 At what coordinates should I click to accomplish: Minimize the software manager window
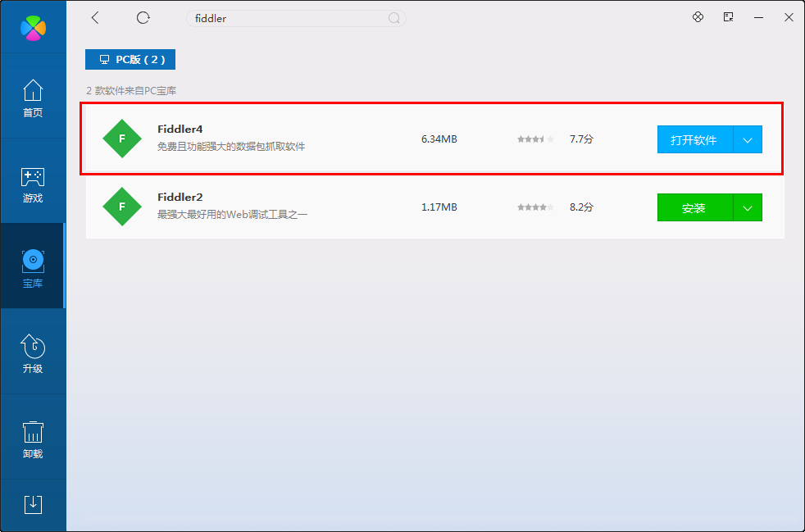coord(759,17)
